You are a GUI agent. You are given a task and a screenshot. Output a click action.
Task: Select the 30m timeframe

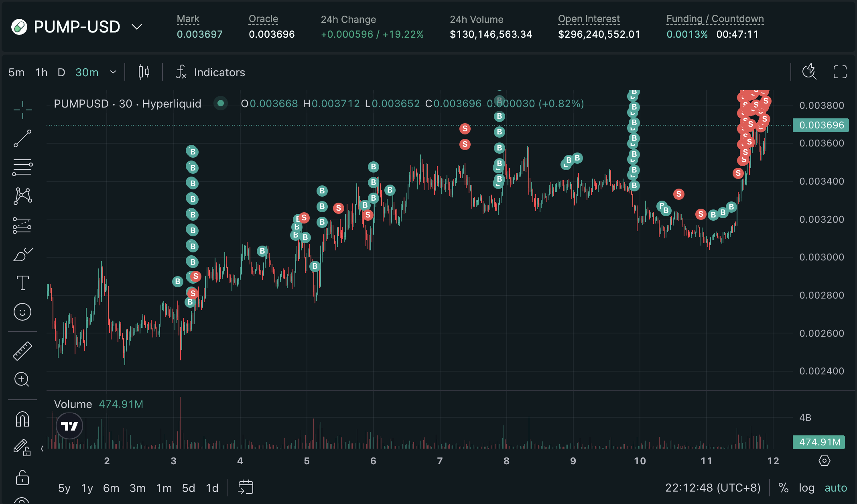tap(87, 72)
